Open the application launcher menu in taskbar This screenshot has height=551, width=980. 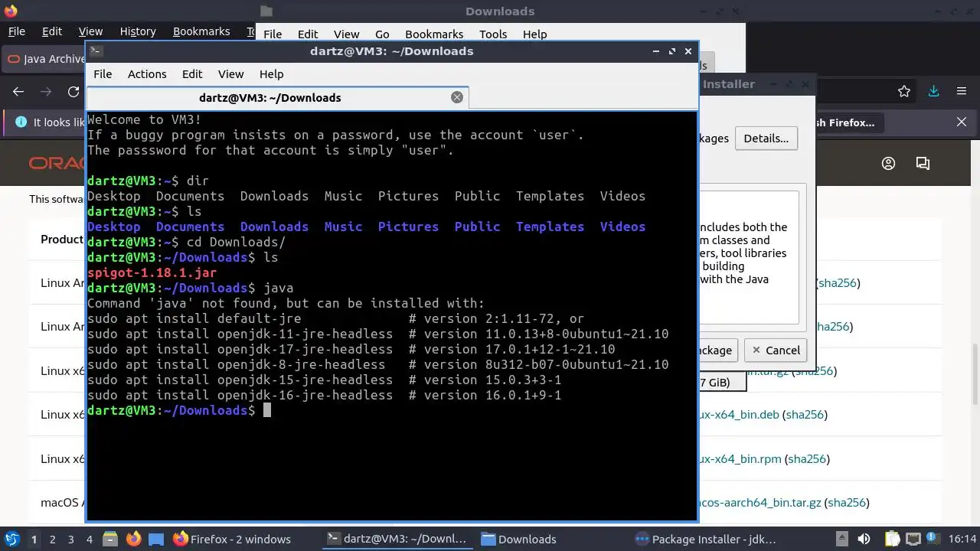coord(11,539)
